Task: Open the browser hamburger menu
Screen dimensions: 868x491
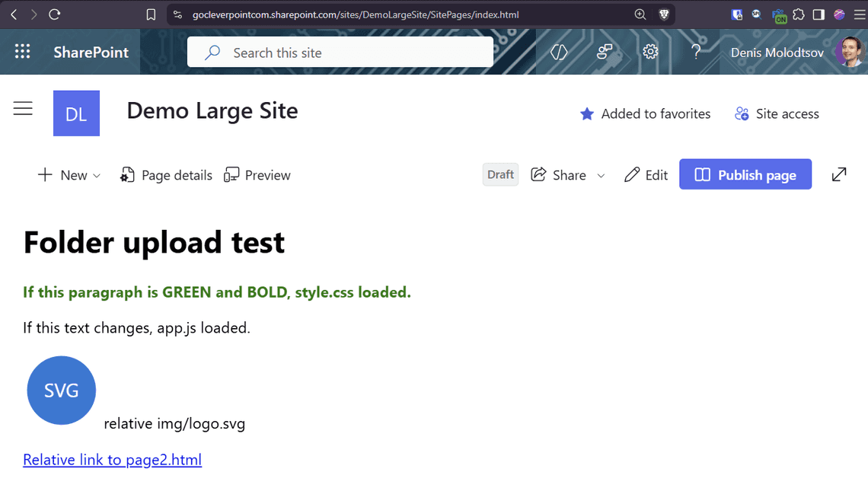Action: tap(860, 14)
